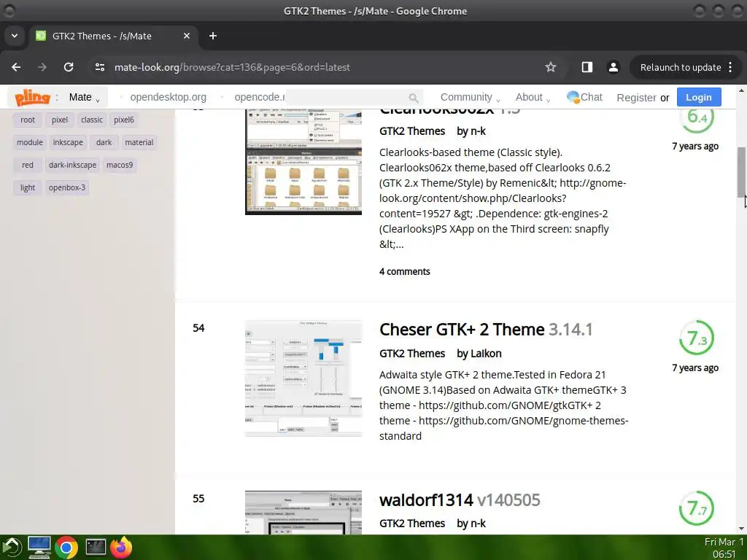The width and height of the screenshot is (747, 560).
Task: Open the taskbar clock showing Fri Mar 1
Action: [x=724, y=548]
